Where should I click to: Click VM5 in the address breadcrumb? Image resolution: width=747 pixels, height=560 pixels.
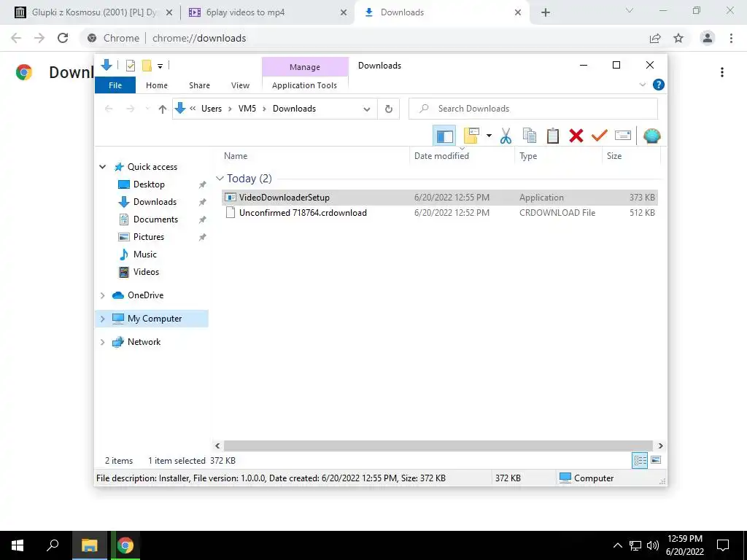click(247, 109)
